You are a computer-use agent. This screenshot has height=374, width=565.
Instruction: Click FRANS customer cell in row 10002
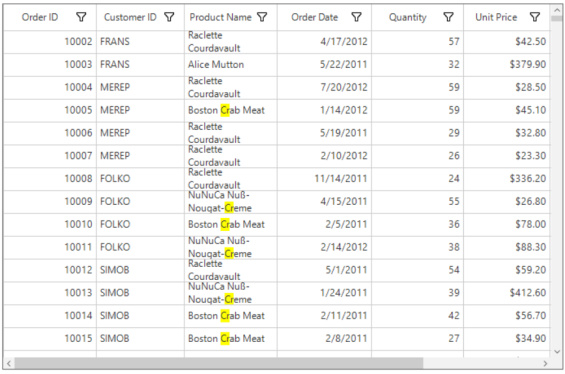[x=140, y=42]
